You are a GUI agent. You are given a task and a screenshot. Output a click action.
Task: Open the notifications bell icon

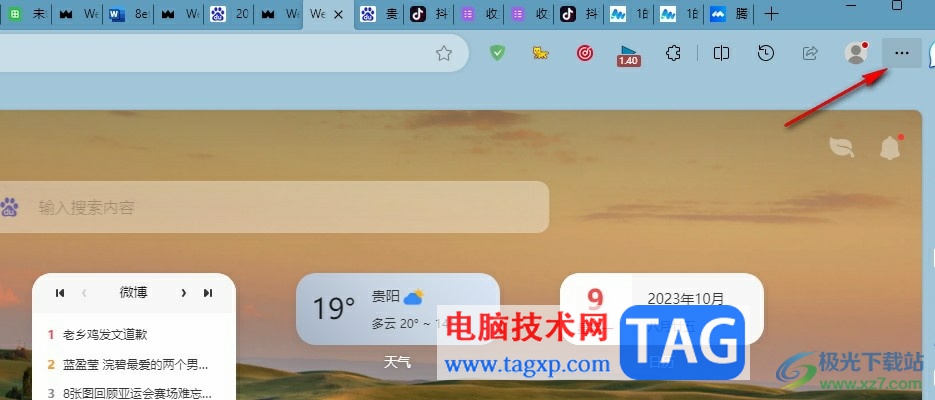891,147
